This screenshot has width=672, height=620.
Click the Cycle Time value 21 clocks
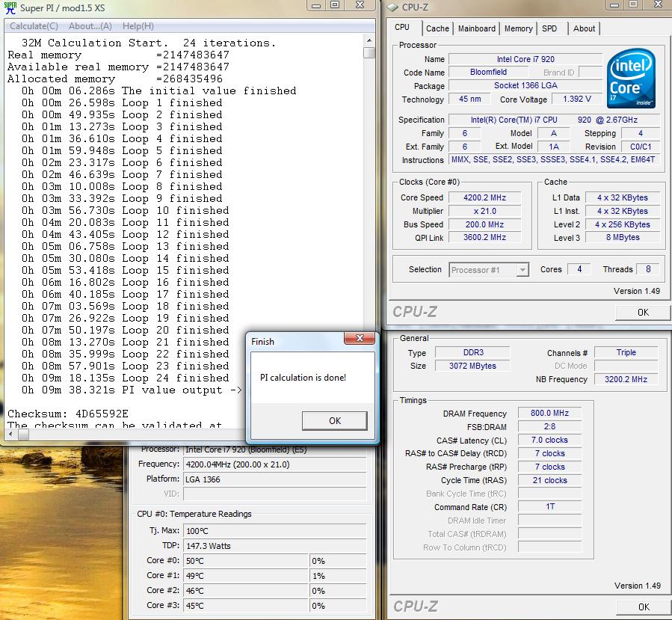tap(549, 480)
